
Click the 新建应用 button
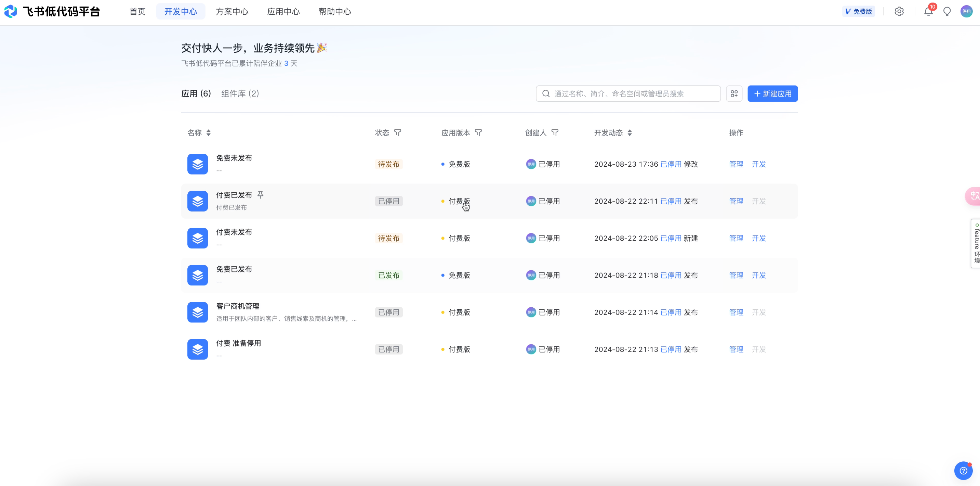coord(772,94)
